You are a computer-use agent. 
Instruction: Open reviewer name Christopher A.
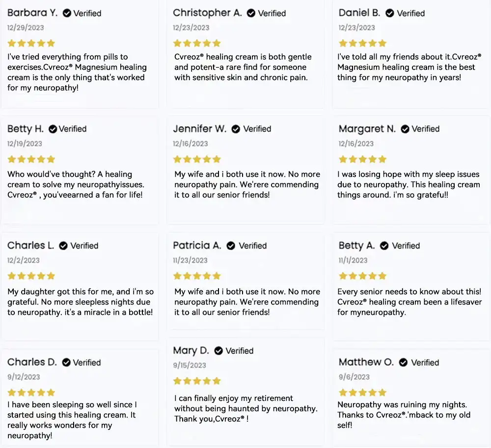click(x=207, y=13)
